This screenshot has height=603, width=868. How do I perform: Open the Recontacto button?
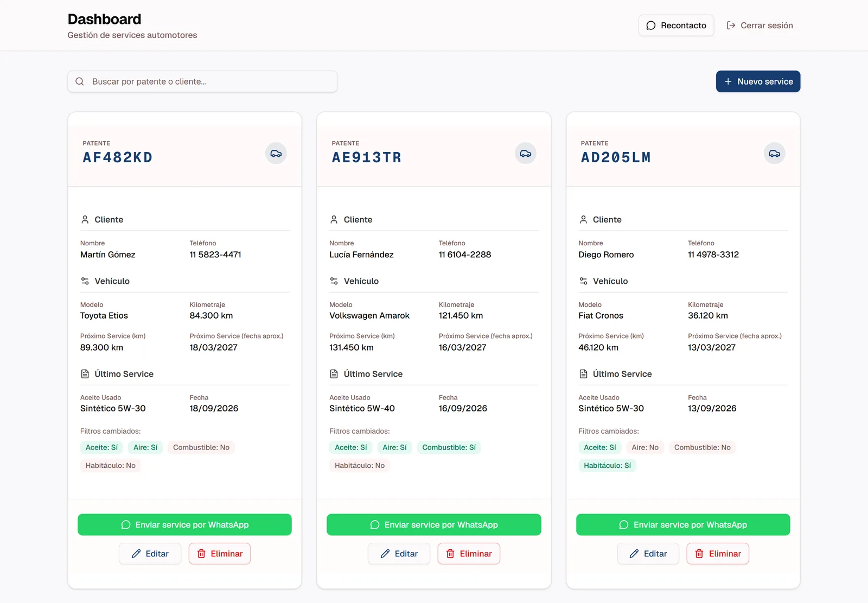676,26
